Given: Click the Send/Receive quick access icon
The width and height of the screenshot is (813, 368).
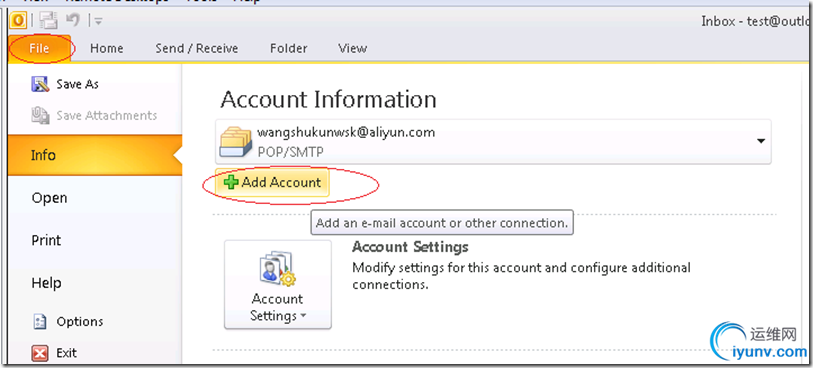Looking at the screenshot, I should point(49,20).
